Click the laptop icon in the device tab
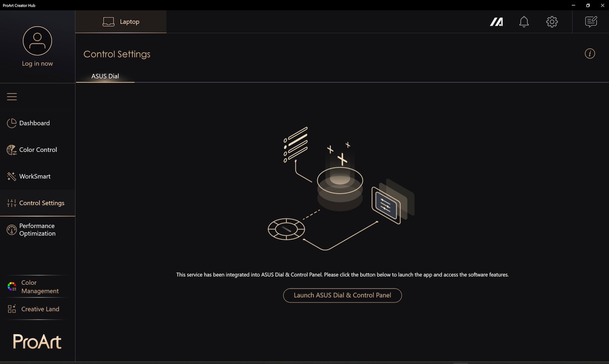 tap(108, 22)
